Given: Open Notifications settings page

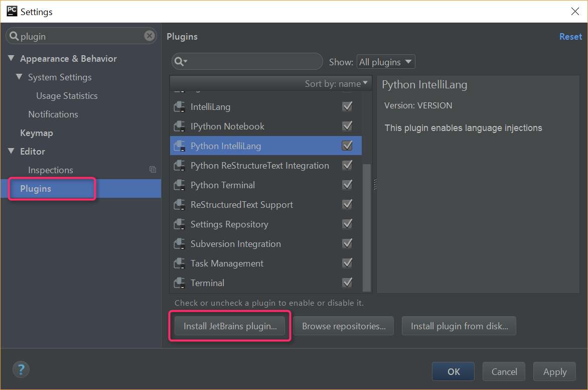Looking at the screenshot, I should tap(53, 114).
